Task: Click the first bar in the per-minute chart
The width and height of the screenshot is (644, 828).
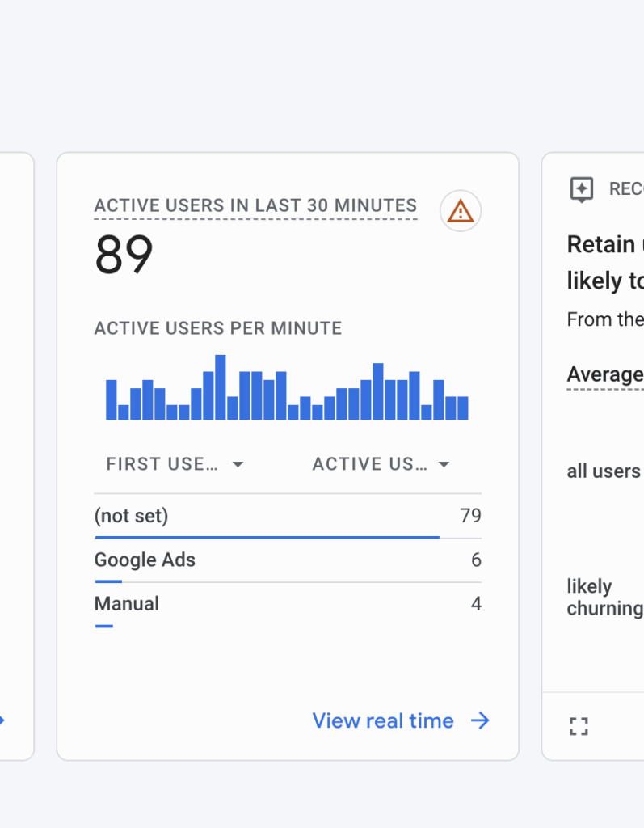Action: click(112, 399)
